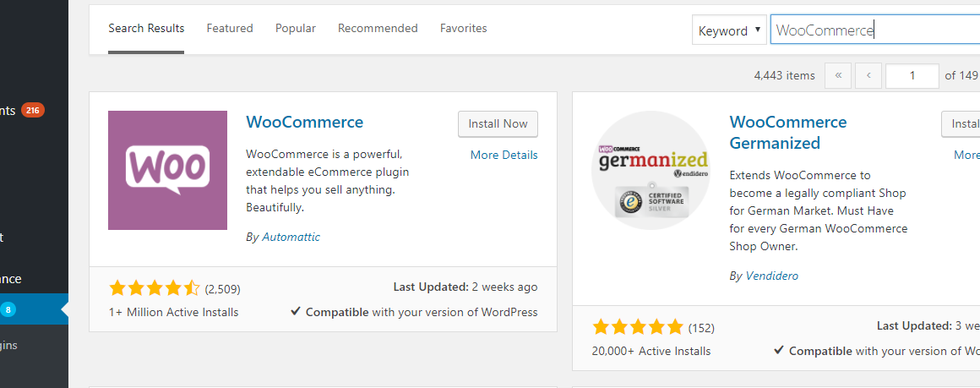
Task: Go to first page double-arrow button
Action: point(838,76)
